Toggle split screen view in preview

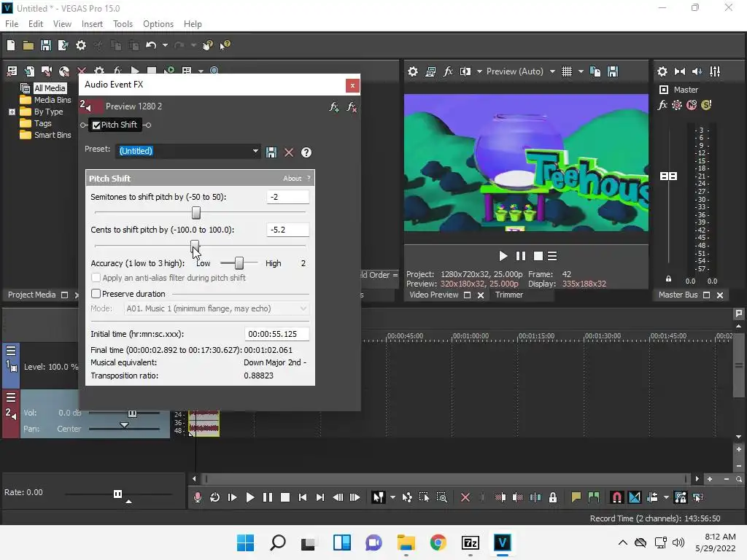(x=465, y=72)
